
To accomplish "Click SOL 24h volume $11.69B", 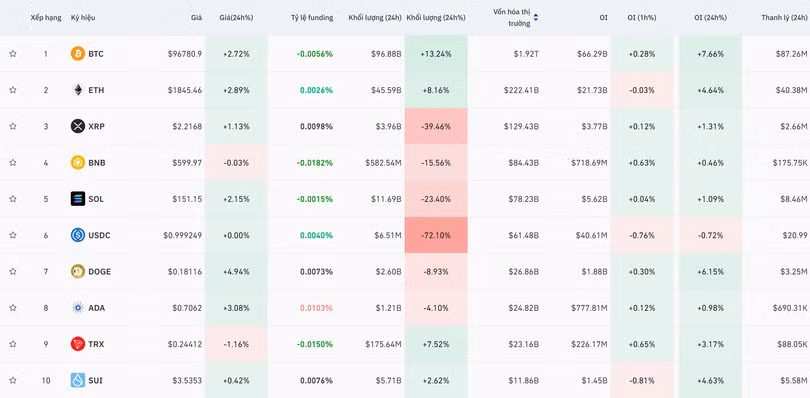I will 385,198.
